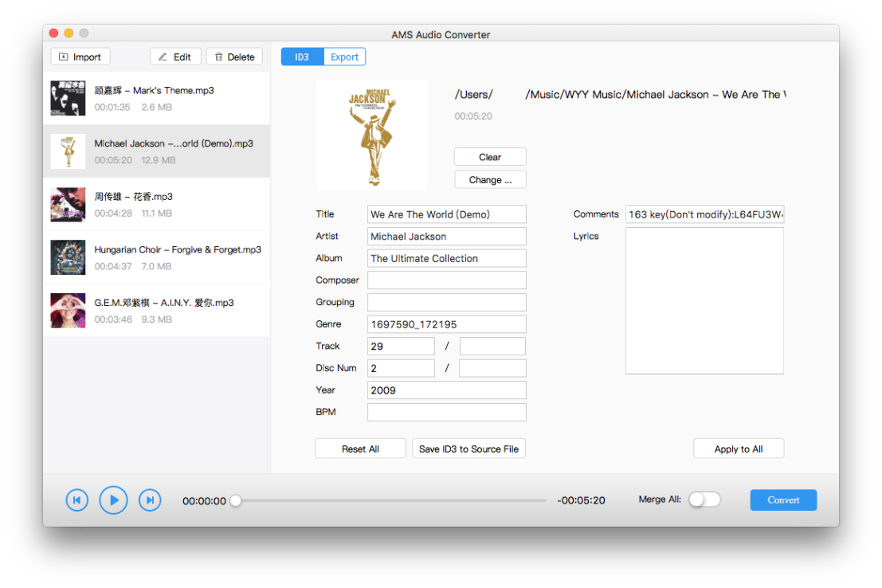This screenshot has width=882, height=588.
Task: Minimize the AMS Audio Converter window
Action: [x=69, y=33]
